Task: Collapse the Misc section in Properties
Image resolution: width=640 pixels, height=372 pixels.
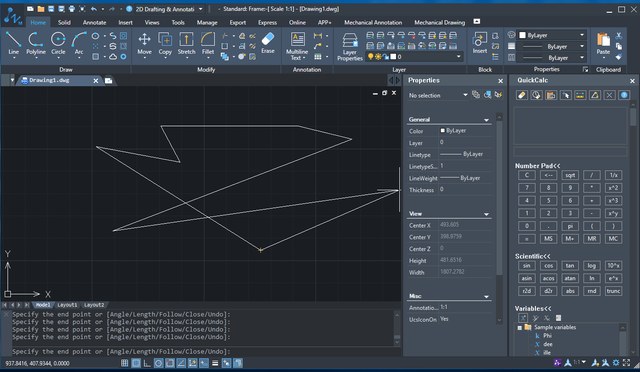Action: point(486,297)
